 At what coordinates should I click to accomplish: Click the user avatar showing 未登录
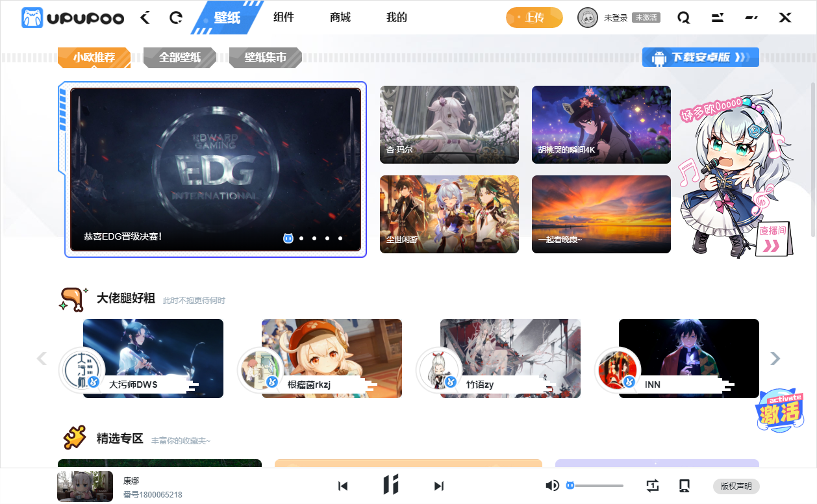[x=588, y=18]
